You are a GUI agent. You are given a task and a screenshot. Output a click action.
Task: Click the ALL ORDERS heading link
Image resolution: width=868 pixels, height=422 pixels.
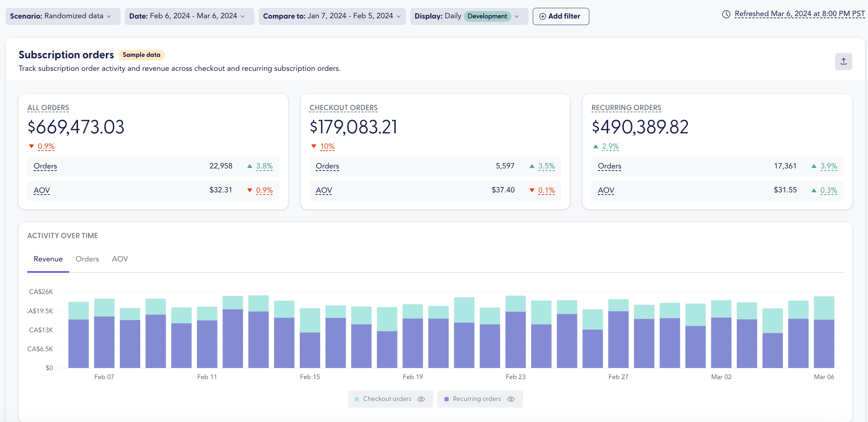(48, 108)
